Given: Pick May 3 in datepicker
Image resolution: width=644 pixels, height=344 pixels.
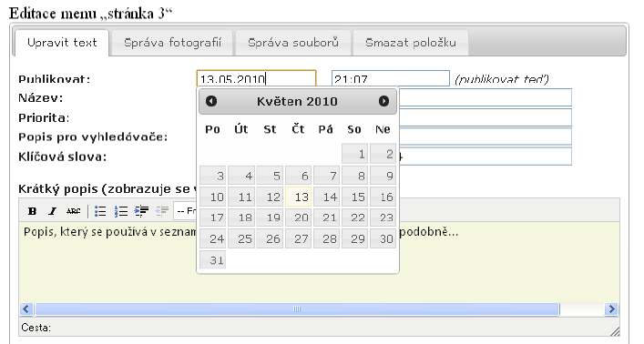Looking at the screenshot, I should pyautogui.click(x=213, y=176).
